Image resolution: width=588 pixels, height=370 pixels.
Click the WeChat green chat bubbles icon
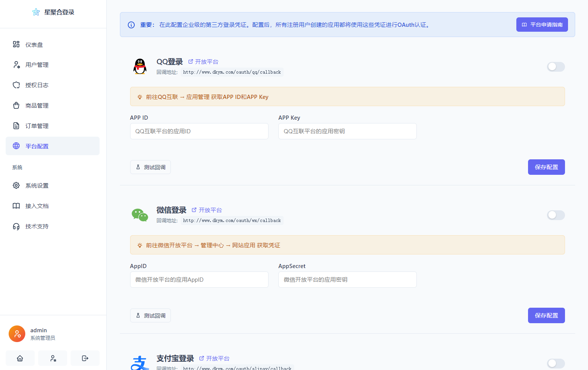[140, 215]
